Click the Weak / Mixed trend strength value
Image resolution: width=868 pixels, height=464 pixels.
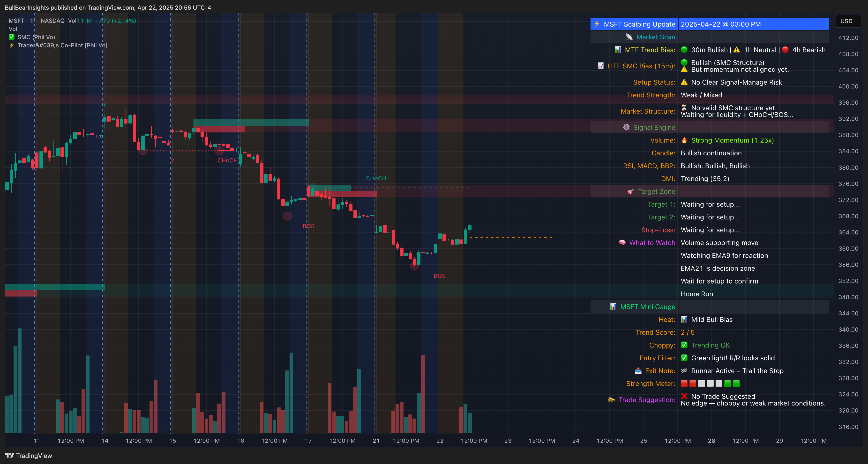coord(701,95)
